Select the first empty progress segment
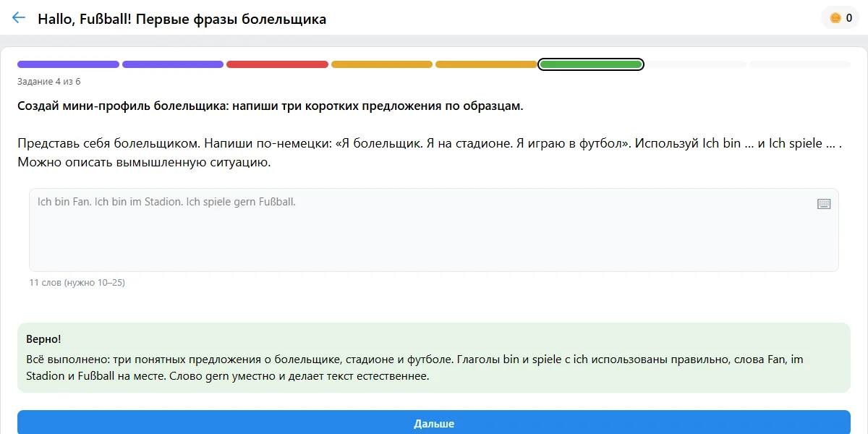Viewport: 868px width, 434px height. [x=695, y=64]
